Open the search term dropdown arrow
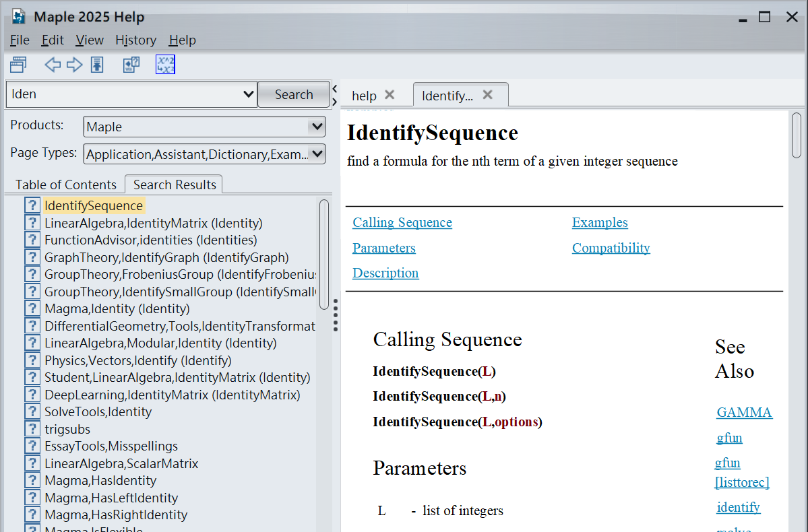 pos(249,94)
